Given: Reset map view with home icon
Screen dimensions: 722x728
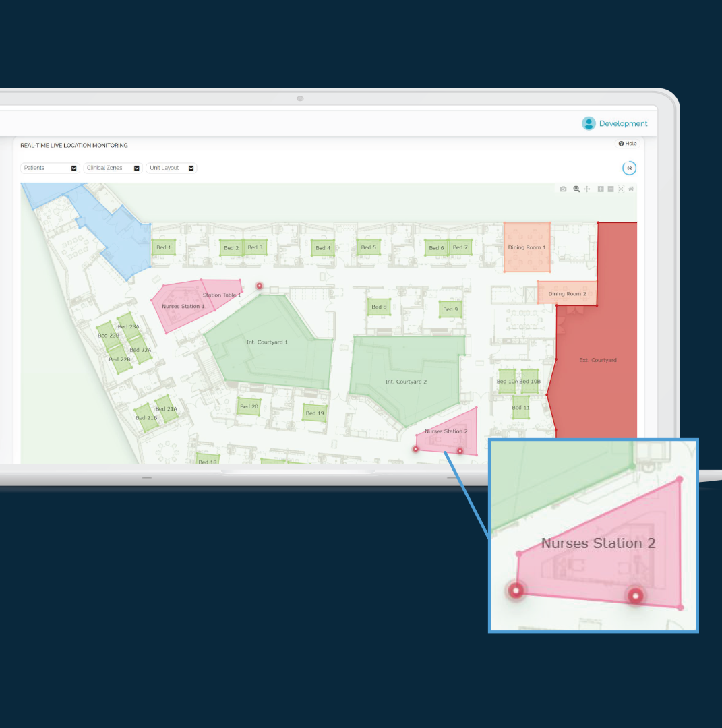Looking at the screenshot, I should click(631, 189).
